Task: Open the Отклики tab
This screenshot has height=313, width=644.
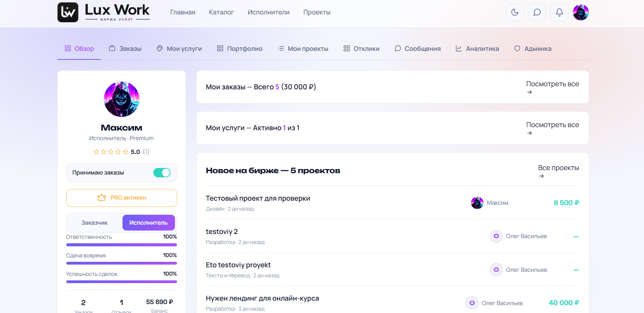Action: [362, 49]
